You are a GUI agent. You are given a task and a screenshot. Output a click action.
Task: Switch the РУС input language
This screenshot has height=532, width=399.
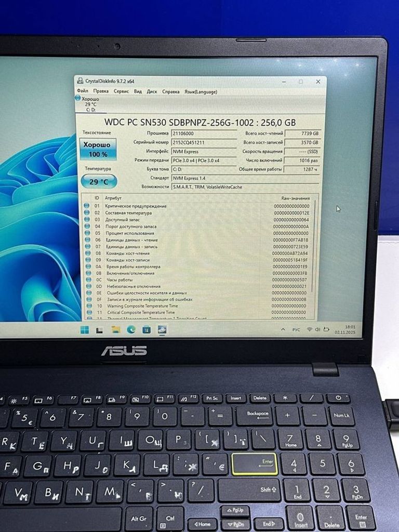click(296, 329)
